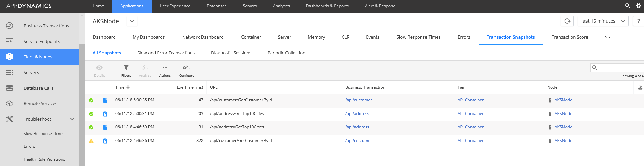Image resolution: width=644 pixels, height=166 pixels.
Task: Select the Periodic Collection subtab
Action: (x=286, y=53)
